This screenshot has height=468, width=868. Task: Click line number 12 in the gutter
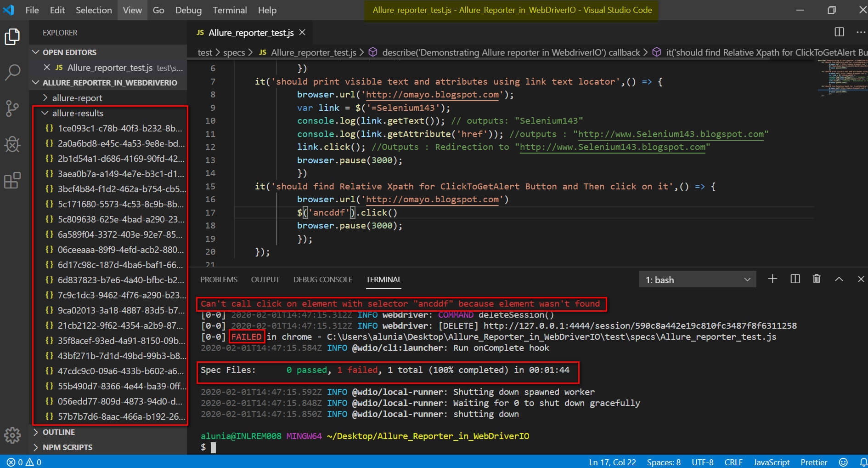pyautogui.click(x=210, y=147)
